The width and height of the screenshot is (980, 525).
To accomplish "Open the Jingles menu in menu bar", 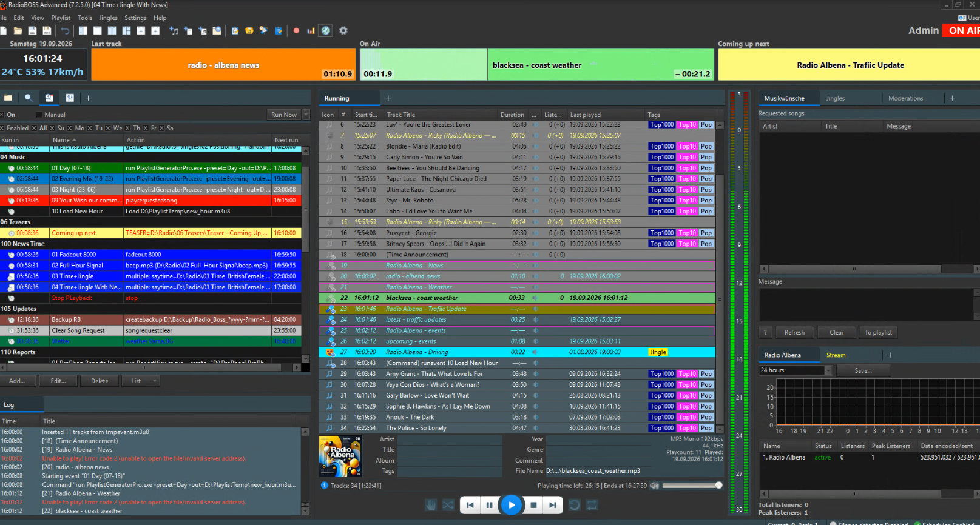I will [x=109, y=18].
